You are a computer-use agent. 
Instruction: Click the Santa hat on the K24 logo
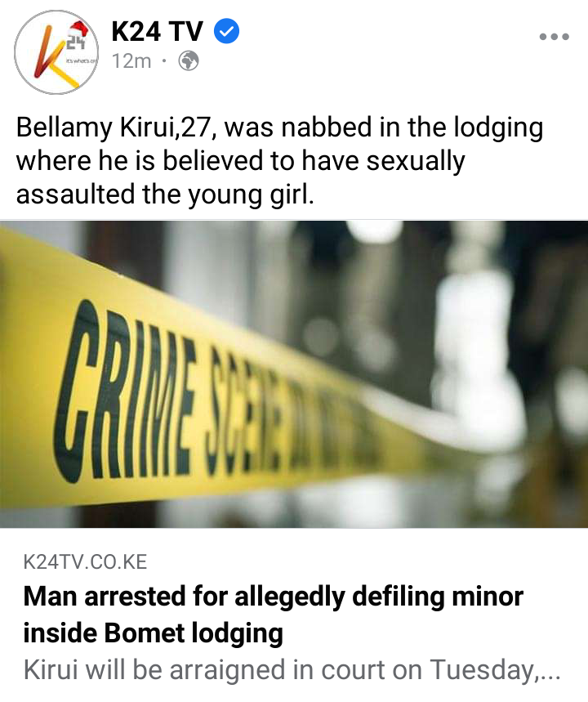click(x=80, y=29)
